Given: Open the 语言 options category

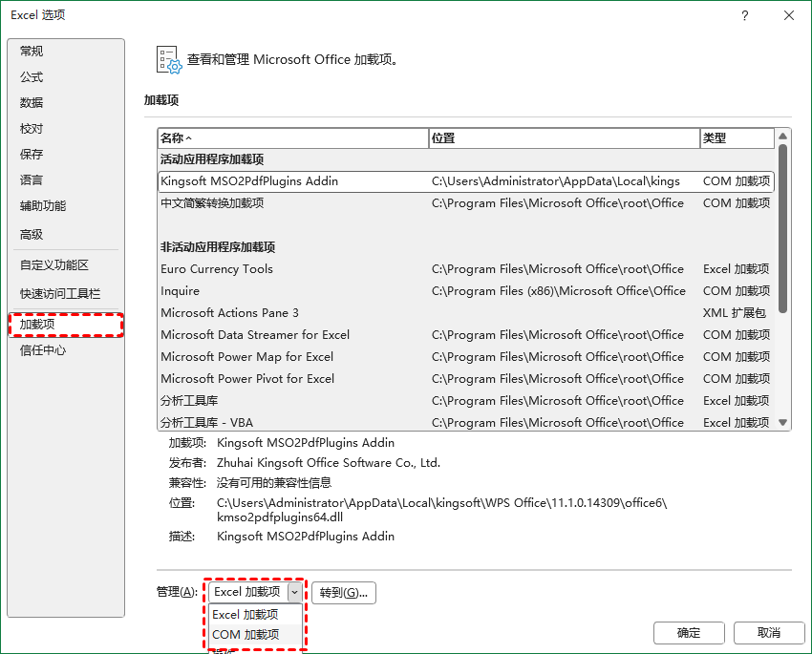Looking at the screenshot, I should click(66, 180).
